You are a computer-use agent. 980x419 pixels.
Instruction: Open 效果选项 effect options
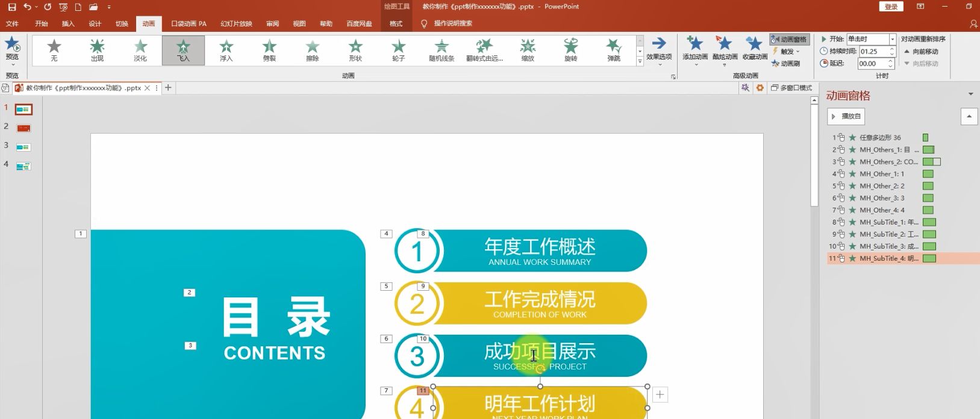[x=659, y=51]
